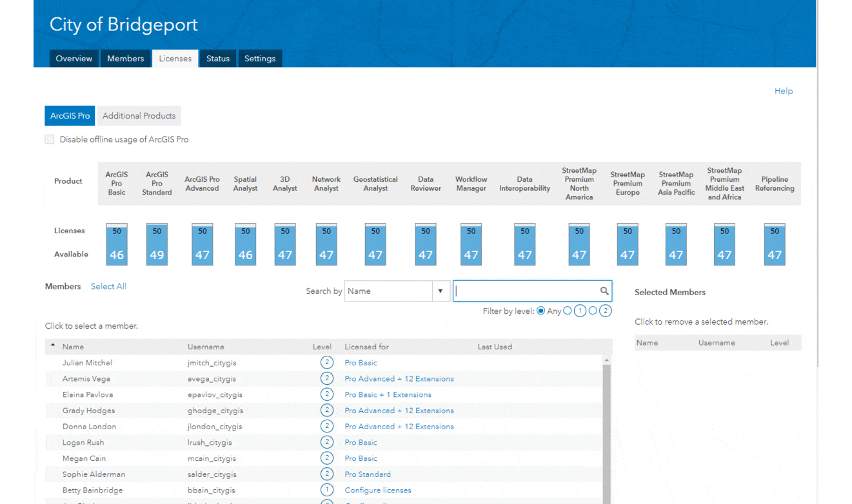
Task: Click the level 1 badge for Betty Bainbridge
Action: [326, 490]
